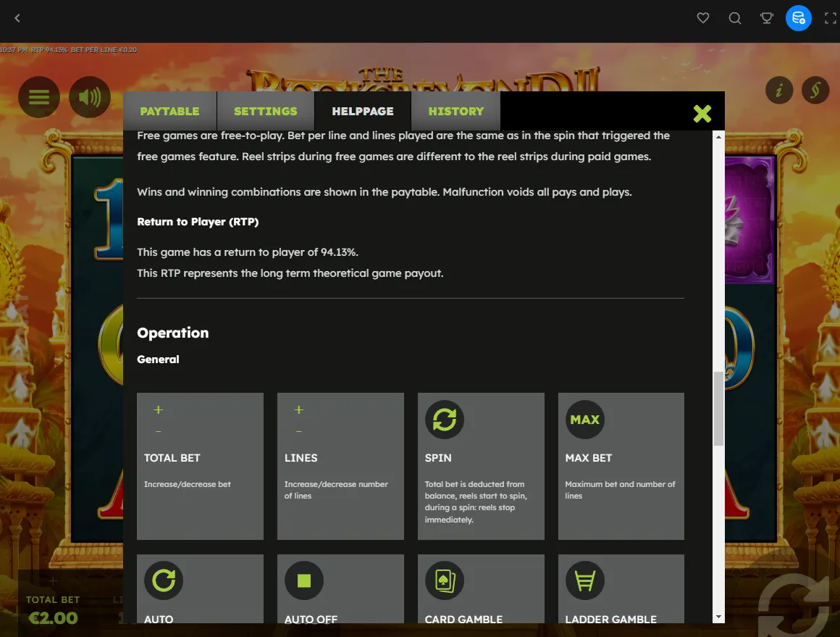Click the 'Return to Player (RTP)' heading
This screenshot has height=637, width=840.
pos(198,222)
